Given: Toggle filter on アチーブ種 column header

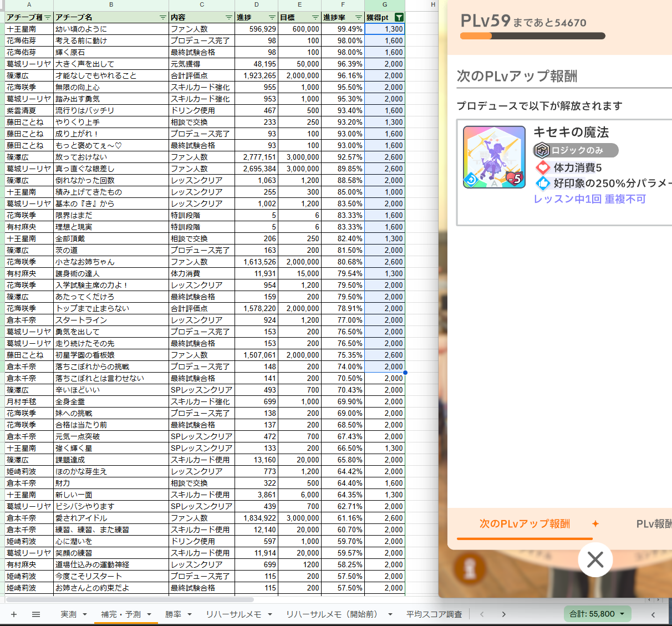Looking at the screenshot, I should click(48, 18).
